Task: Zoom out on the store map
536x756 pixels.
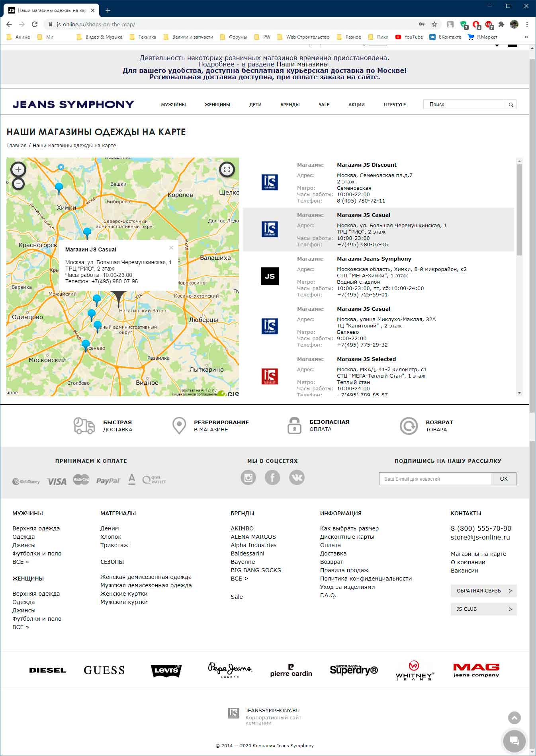Action: coord(18,184)
